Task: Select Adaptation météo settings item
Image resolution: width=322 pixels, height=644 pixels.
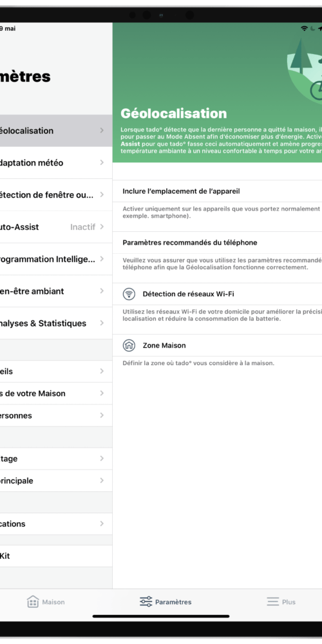Action: 56,163
